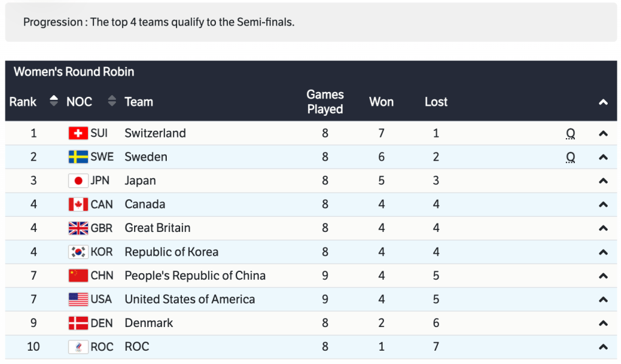
Task: Expand the Switzerland row chevron
Action: point(603,134)
